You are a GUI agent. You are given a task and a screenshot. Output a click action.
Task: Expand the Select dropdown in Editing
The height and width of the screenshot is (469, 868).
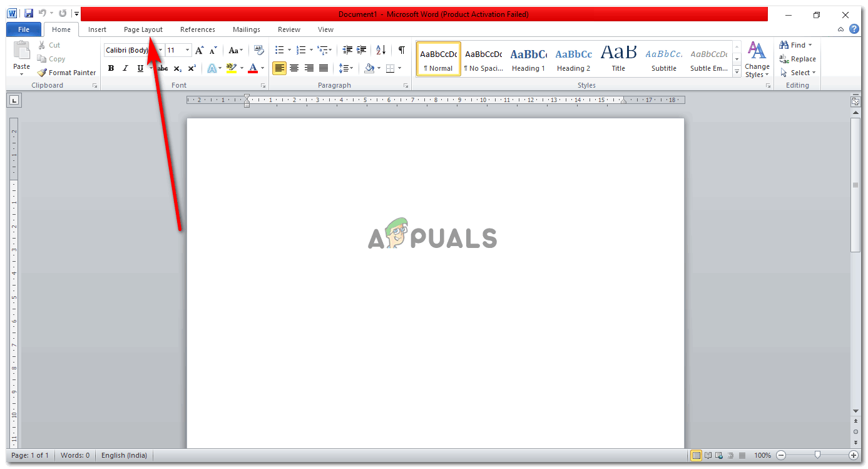(799, 73)
